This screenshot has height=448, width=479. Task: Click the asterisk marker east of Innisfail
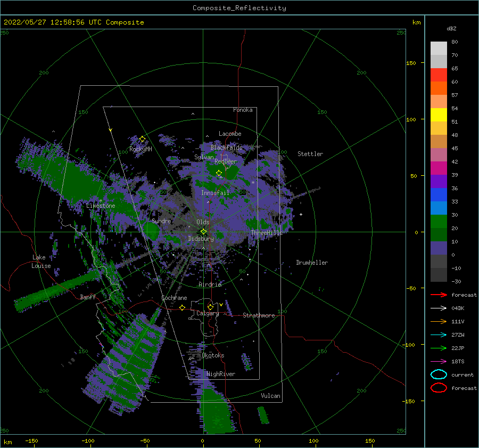pyautogui.click(x=253, y=183)
